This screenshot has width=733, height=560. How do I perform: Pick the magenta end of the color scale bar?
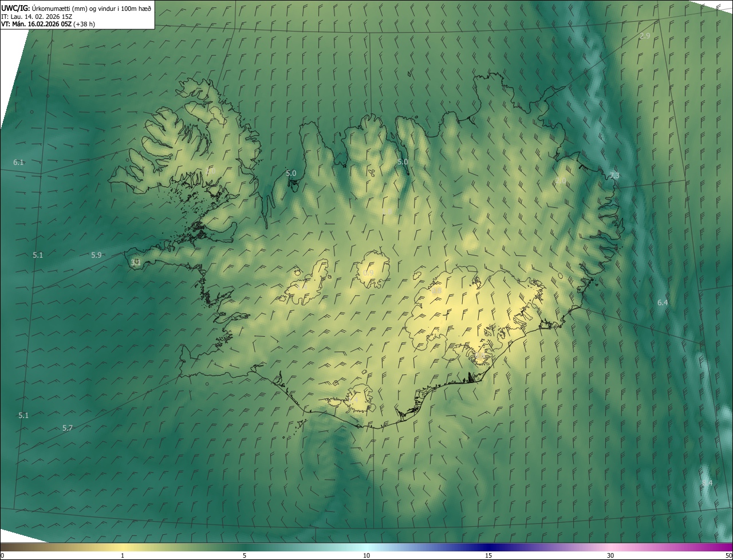[x=724, y=547]
